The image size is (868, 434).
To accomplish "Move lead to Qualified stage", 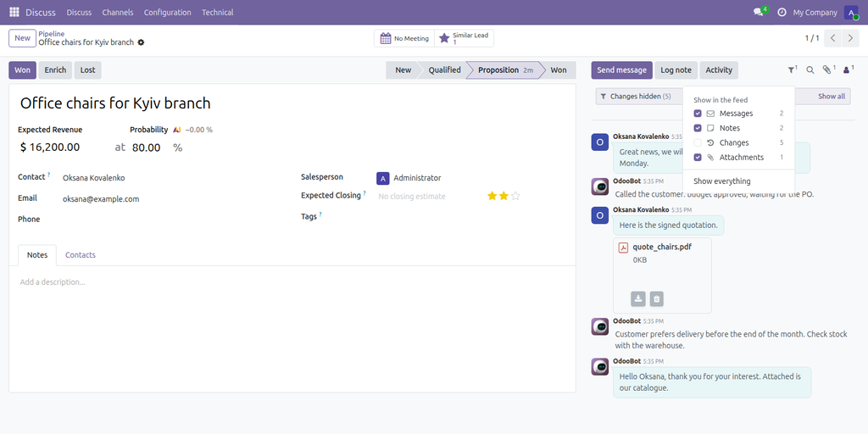I will point(444,70).
